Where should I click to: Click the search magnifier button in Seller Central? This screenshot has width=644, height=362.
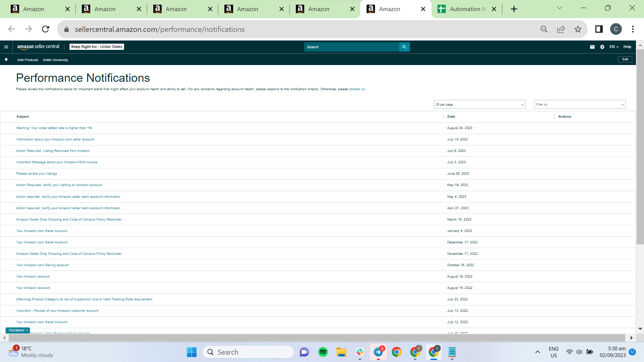coord(404,47)
